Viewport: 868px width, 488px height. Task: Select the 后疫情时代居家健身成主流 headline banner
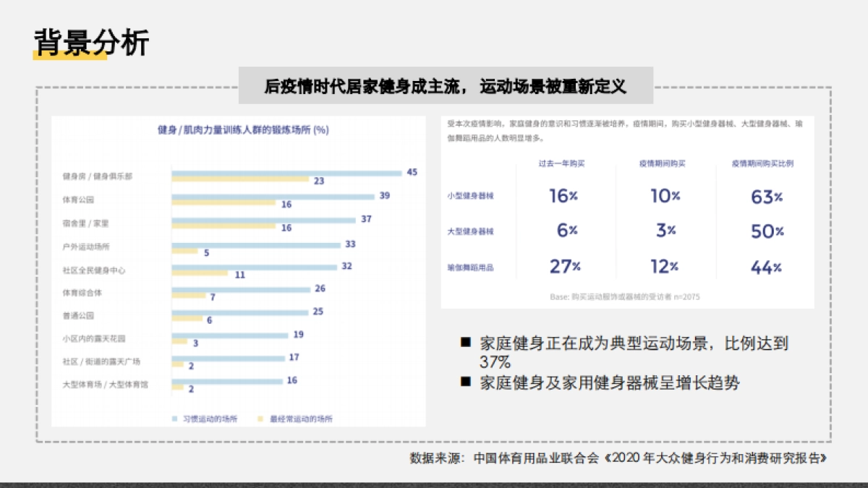(x=445, y=86)
